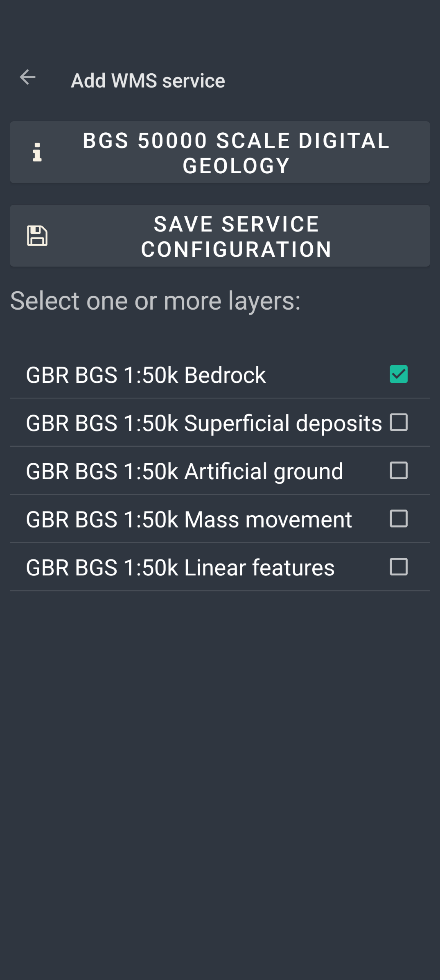Click the 'Select one or more layers' heading

click(155, 301)
